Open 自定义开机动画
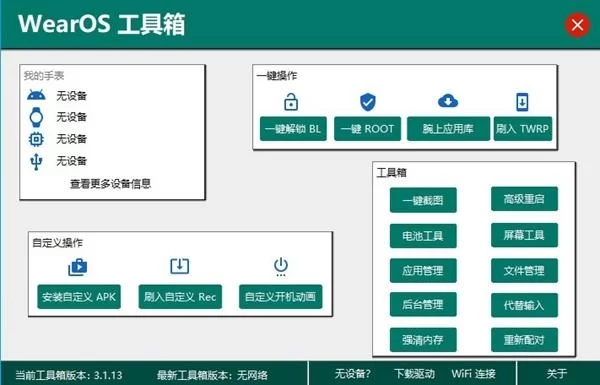The height and width of the screenshot is (385, 600). coord(280,297)
